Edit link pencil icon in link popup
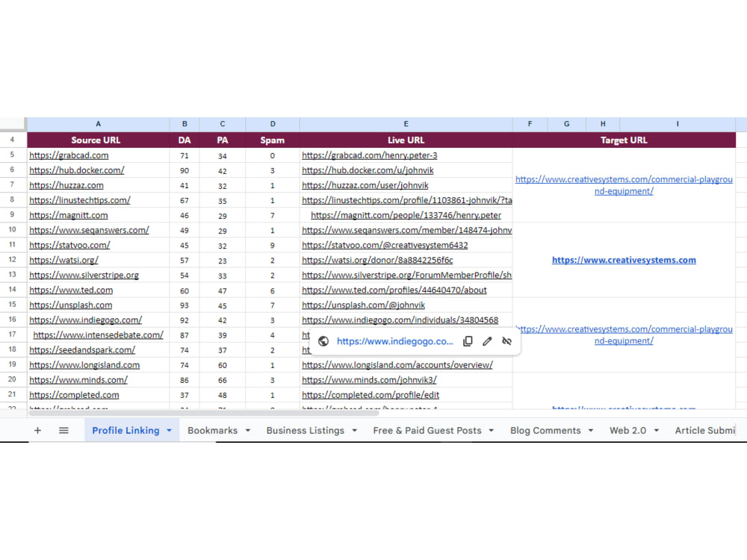Viewport: 747px width, 560px height. (487, 341)
